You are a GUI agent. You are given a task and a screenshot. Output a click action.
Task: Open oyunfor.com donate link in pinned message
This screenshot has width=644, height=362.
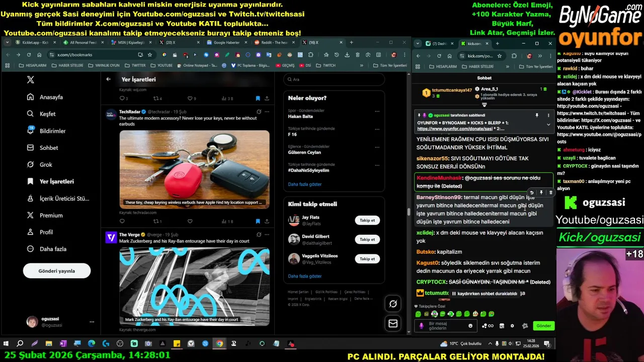click(455, 129)
